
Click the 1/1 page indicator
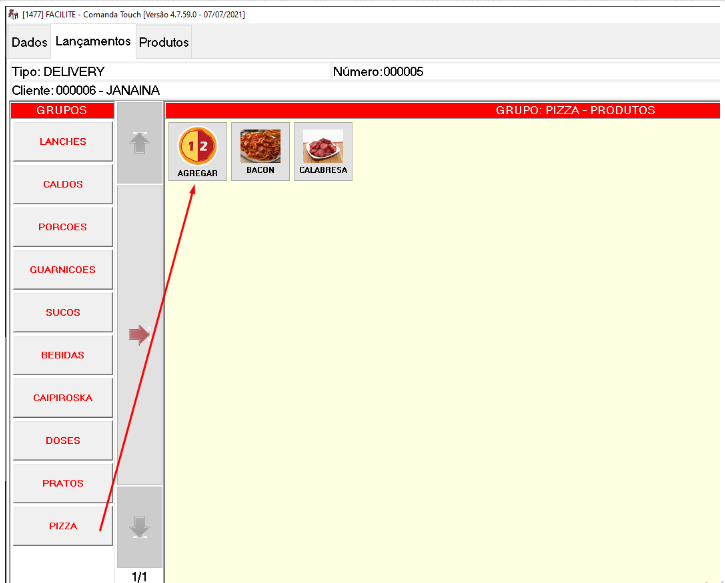pos(139,577)
